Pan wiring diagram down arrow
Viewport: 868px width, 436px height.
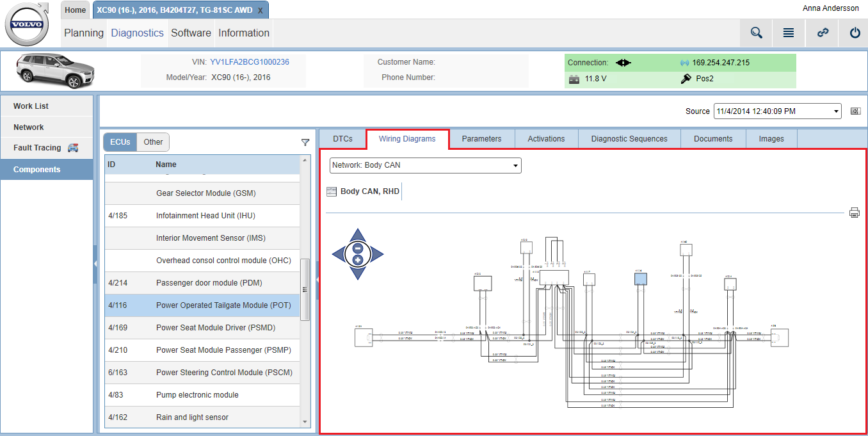(x=358, y=273)
